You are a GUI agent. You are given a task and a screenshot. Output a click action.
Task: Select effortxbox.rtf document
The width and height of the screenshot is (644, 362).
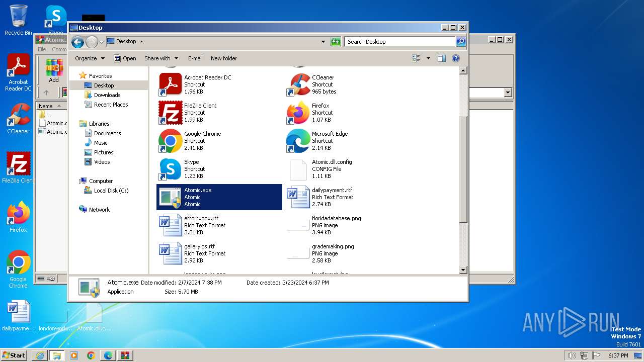coord(219,225)
